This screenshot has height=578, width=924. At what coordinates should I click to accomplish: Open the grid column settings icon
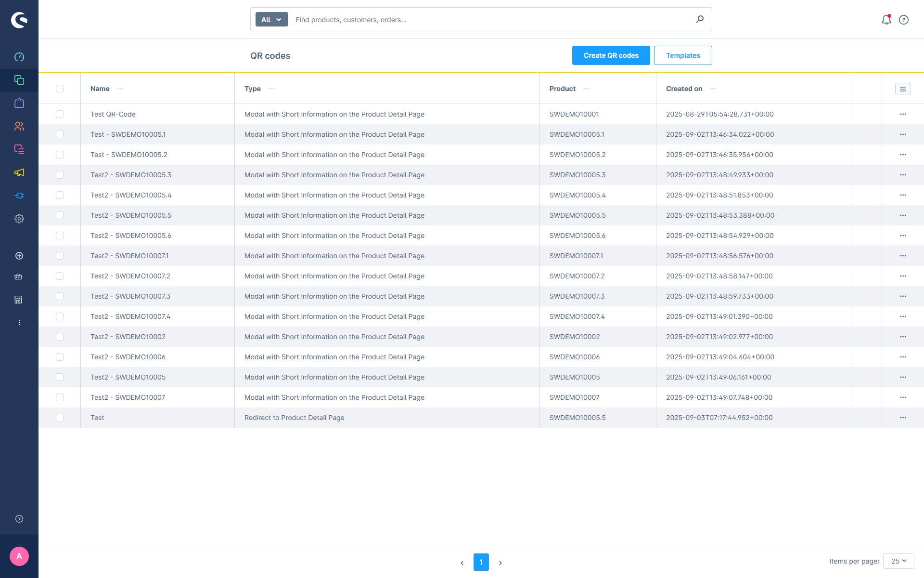[903, 89]
